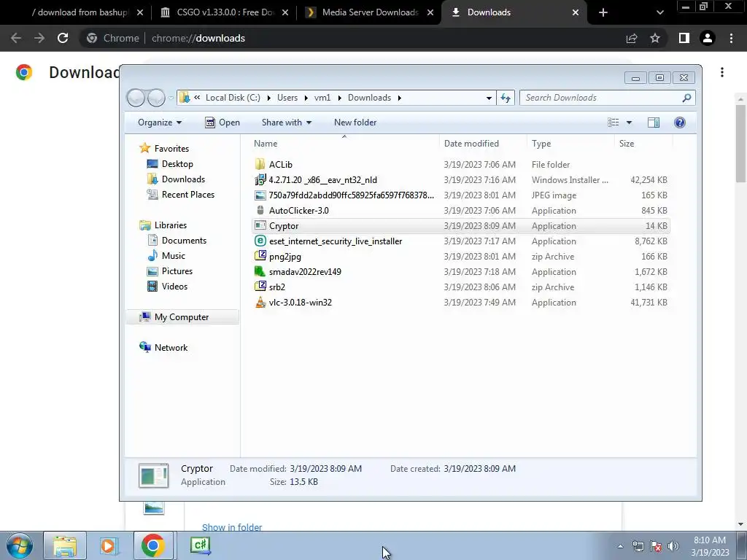
Task: Click the Explorer Forward navigation button
Action: click(156, 98)
